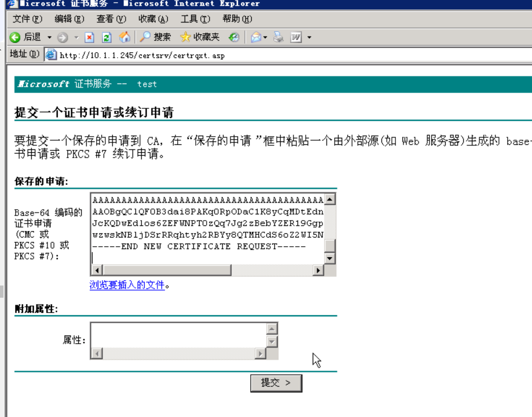This screenshot has width=532, height=417.
Task: Click the request box horizontal scrollbar thumb
Action: coord(167,270)
